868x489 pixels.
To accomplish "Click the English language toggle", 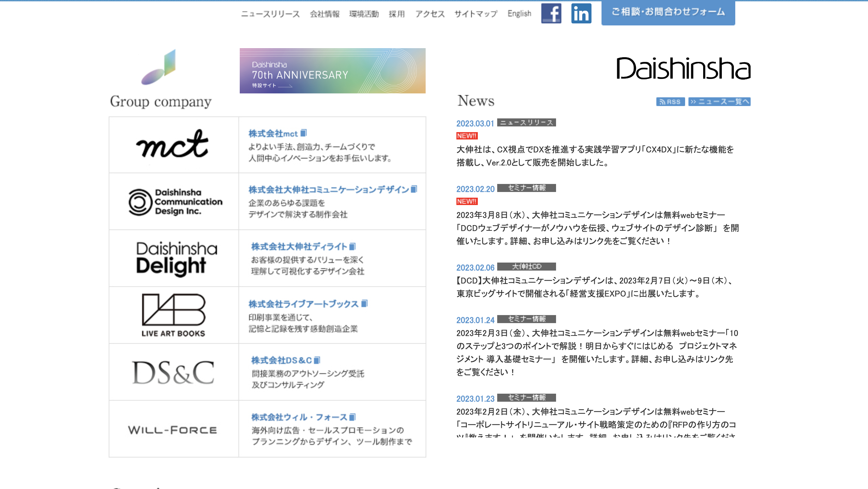I will pyautogui.click(x=519, y=13).
